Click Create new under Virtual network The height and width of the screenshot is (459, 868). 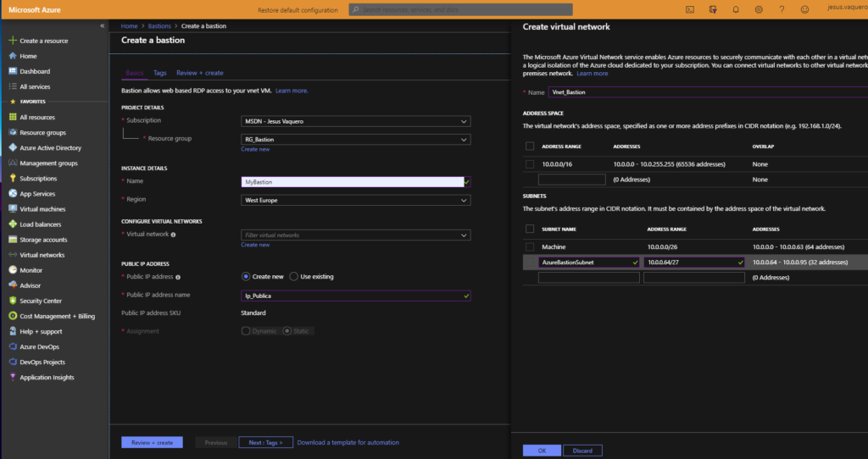coord(255,245)
